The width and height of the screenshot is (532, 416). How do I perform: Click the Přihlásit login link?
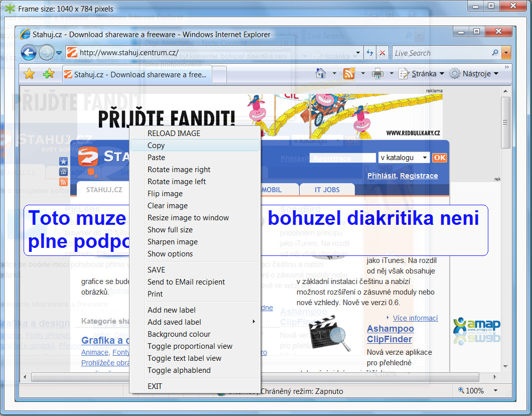click(381, 176)
